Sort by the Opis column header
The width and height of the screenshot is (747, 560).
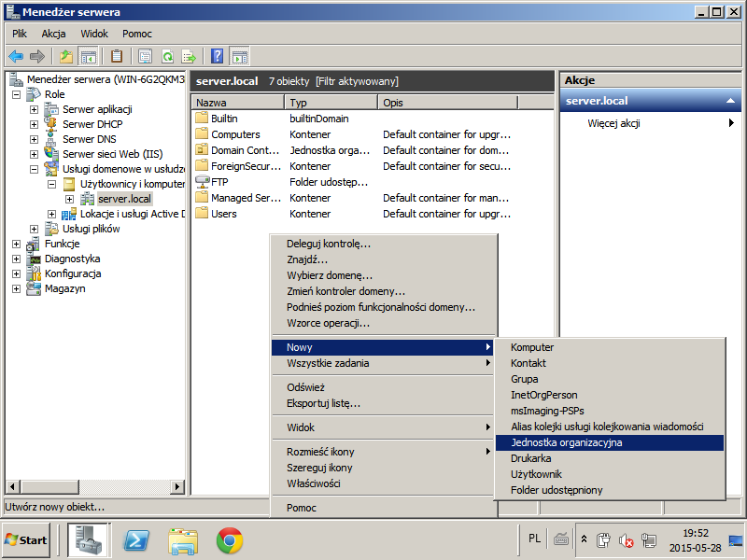click(x=448, y=103)
